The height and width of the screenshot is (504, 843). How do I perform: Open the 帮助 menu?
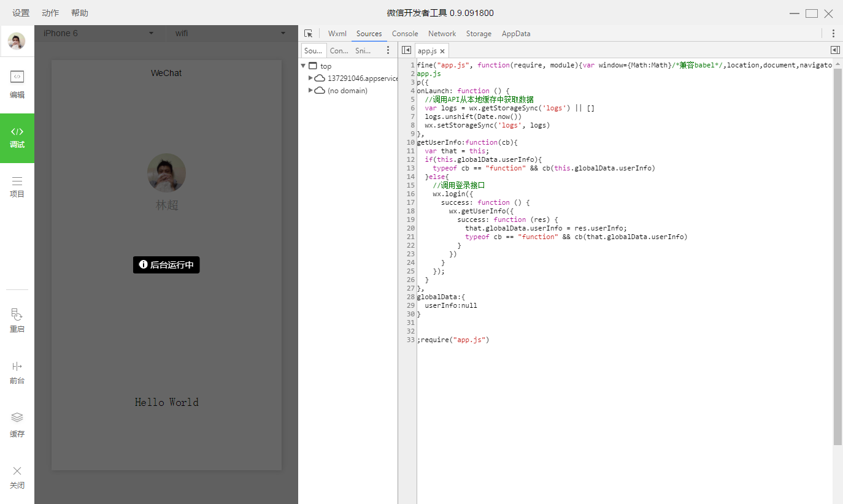[80, 13]
